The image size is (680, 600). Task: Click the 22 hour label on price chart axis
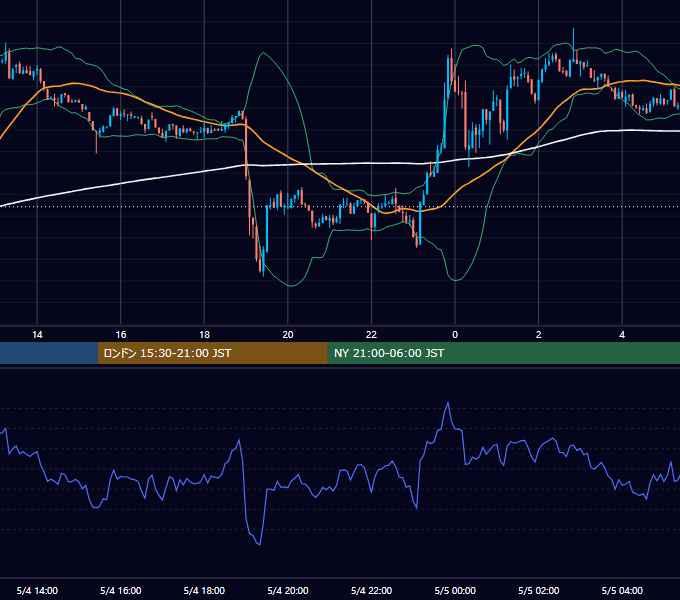click(x=371, y=335)
